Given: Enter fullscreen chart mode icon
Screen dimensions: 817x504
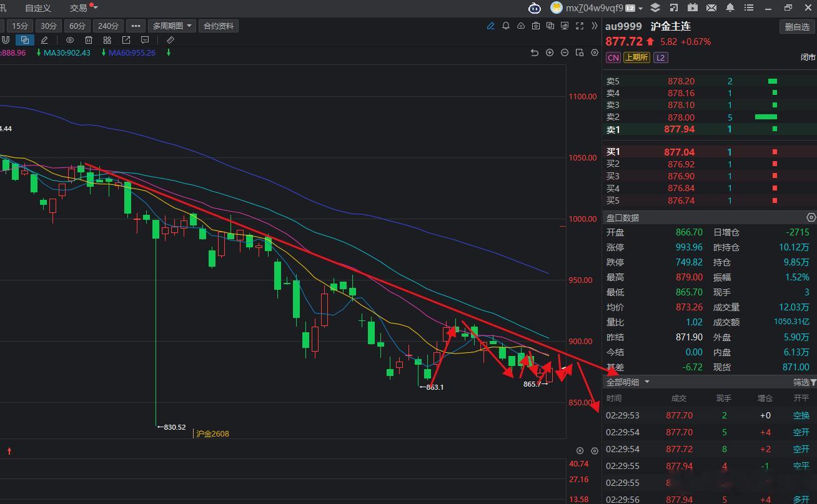Looking at the screenshot, I should 580,26.
